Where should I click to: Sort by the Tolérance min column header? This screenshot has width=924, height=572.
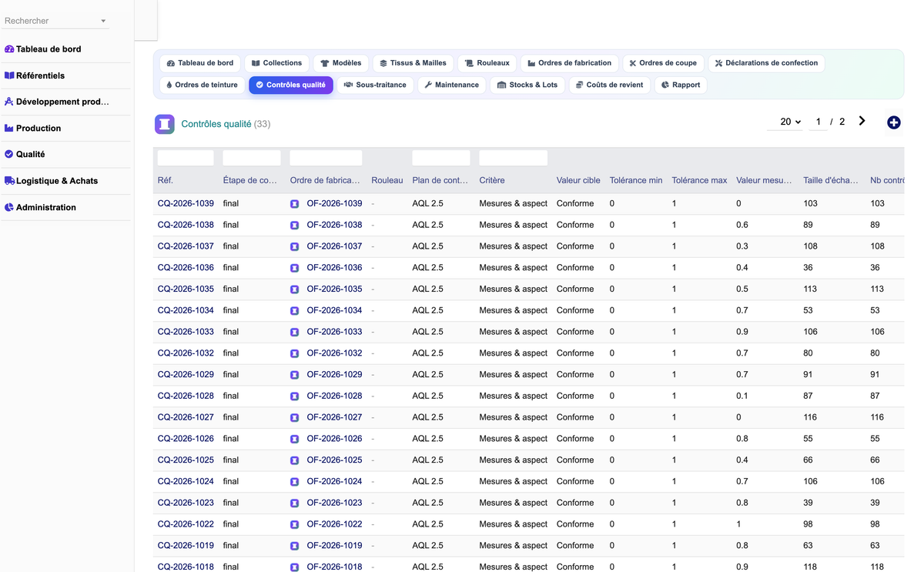tap(636, 180)
